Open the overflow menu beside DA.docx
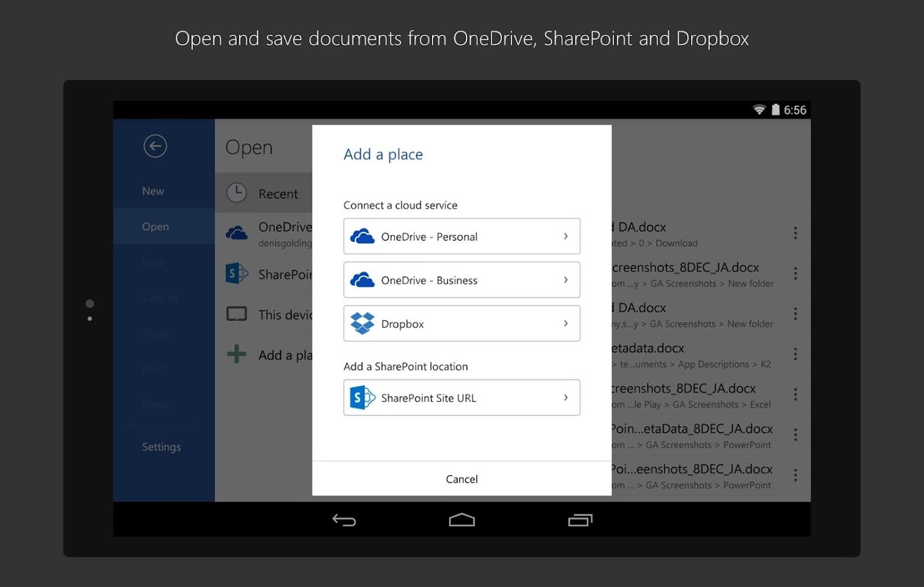This screenshot has width=924, height=587. click(x=795, y=233)
